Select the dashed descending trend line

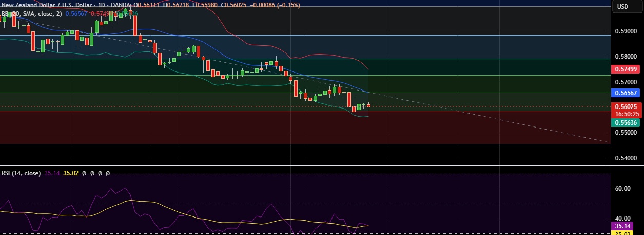pyautogui.click(x=462, y=114)
